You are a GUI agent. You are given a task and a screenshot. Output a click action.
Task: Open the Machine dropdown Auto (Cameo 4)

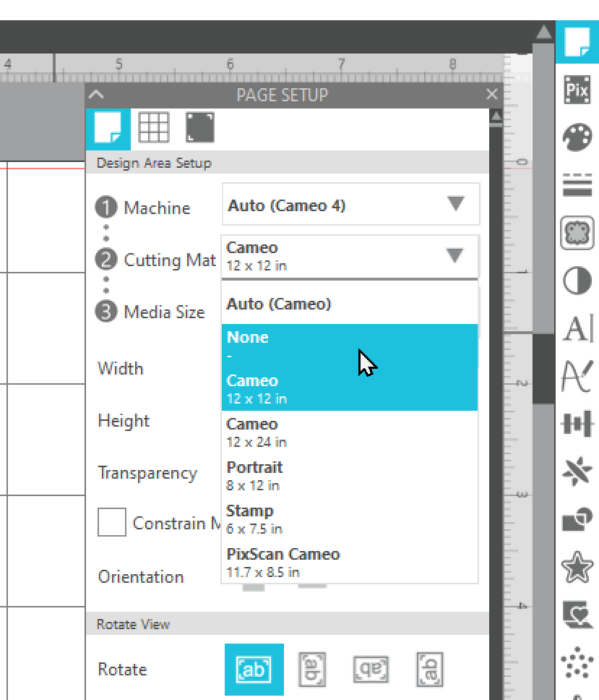(x=350, y=205)
